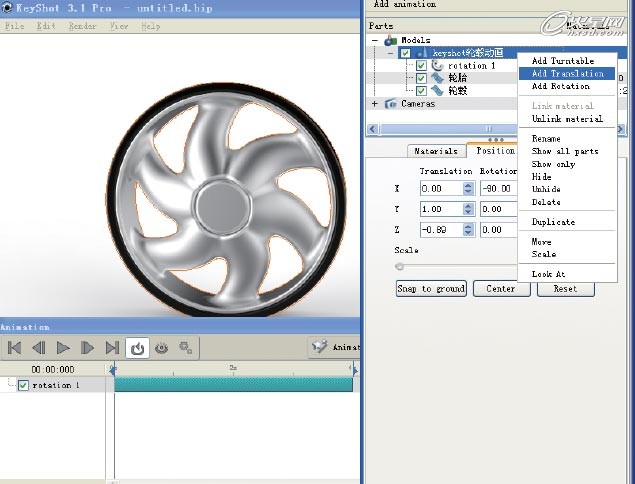Choose Add Translation from context menu
Viewport: 635px width, 484px height.
click(x=567, y=73)
